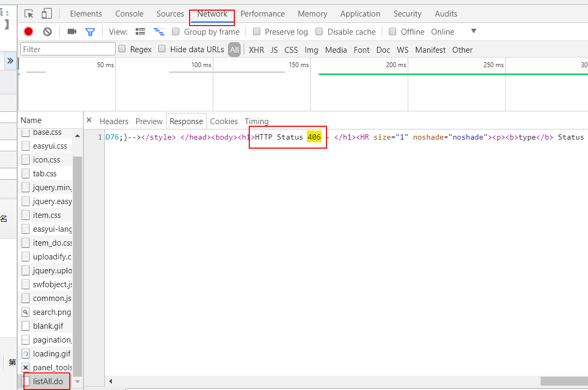Enable capture screenshots camera icon
Screen dimensions: 588x390
tap(72, 31)
